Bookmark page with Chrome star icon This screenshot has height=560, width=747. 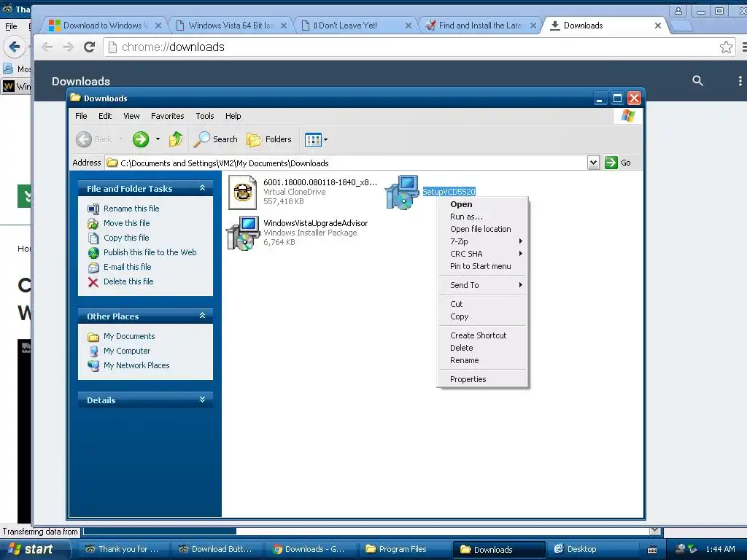coord(726,47)
